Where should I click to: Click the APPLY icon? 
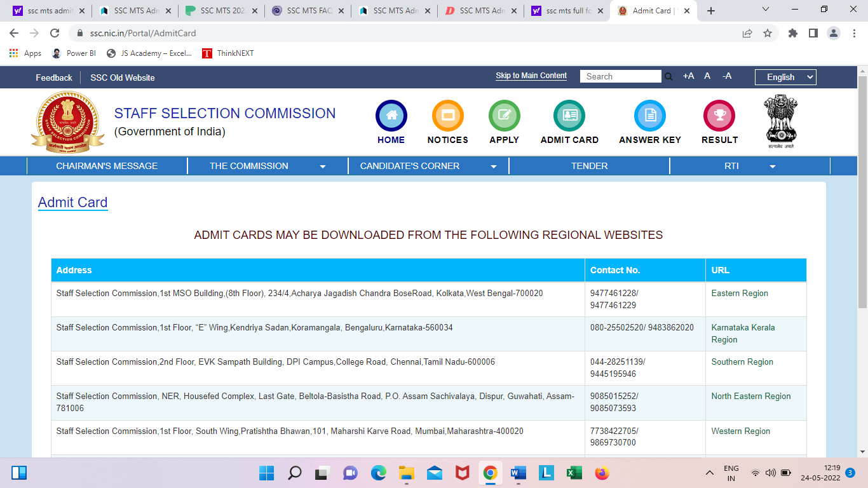(504, 116)
